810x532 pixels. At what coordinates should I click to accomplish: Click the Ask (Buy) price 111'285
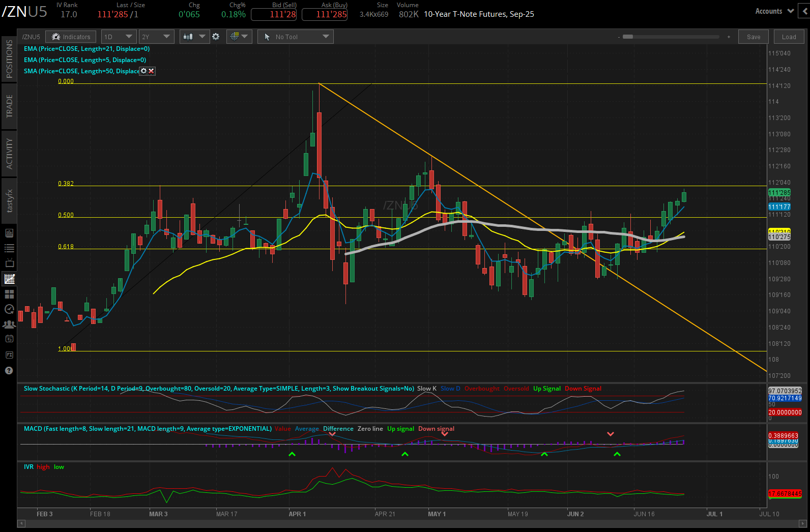click(325, 14)
